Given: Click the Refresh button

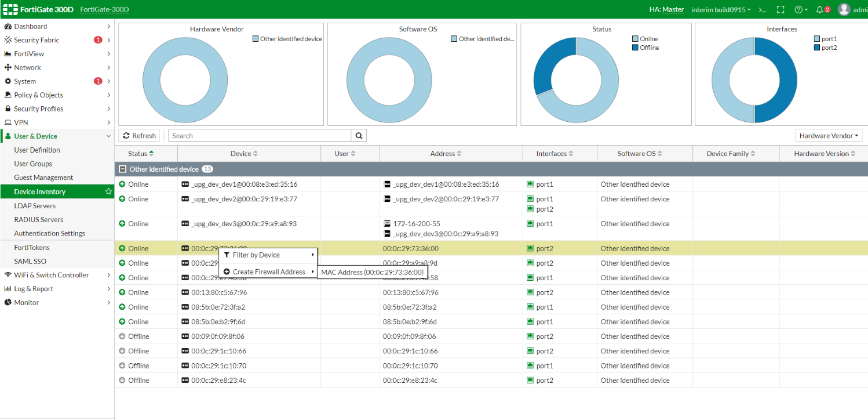Looking at the screenshot, I should pos(140,136).
